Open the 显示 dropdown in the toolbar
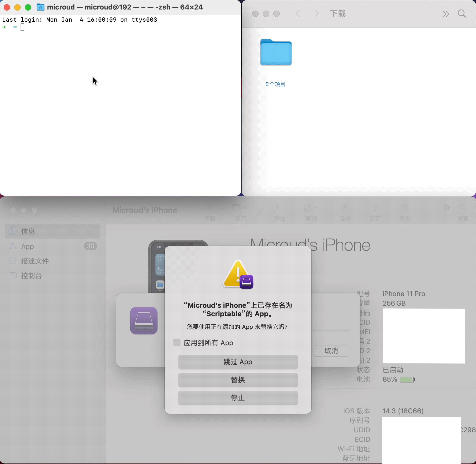The image size is (476, 464). click(x=239, y=211)
